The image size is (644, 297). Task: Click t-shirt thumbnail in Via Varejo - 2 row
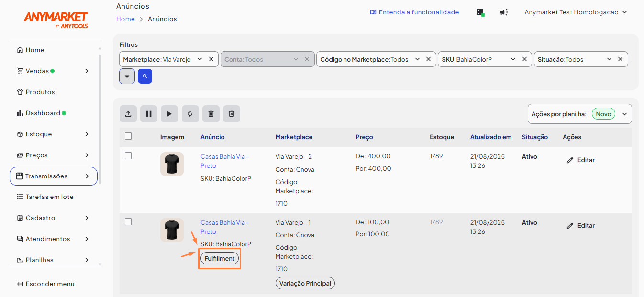[172, 164]
